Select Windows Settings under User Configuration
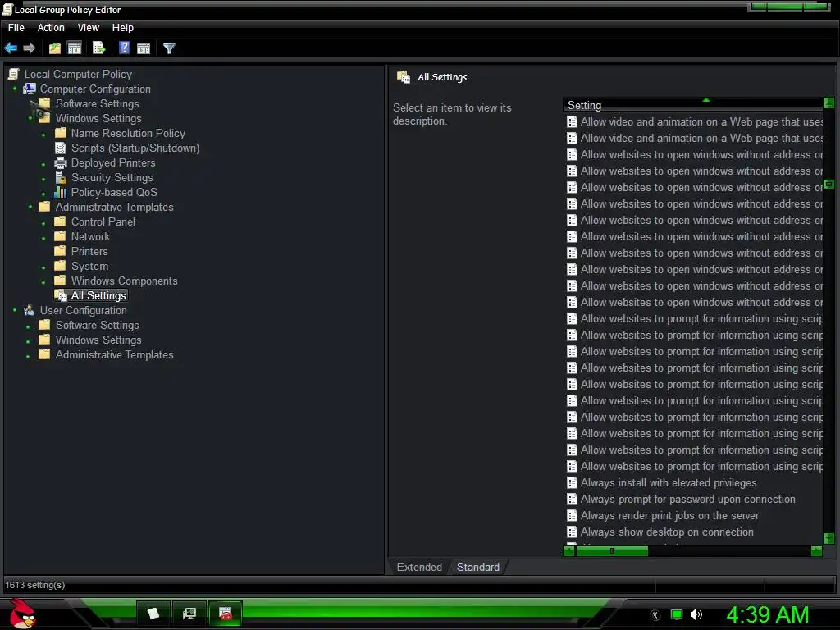 [x=98, y=340]
